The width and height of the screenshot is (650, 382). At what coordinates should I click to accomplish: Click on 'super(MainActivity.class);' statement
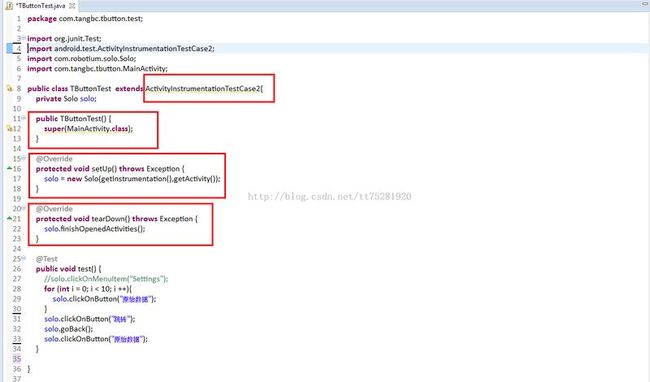click(89, 128)
